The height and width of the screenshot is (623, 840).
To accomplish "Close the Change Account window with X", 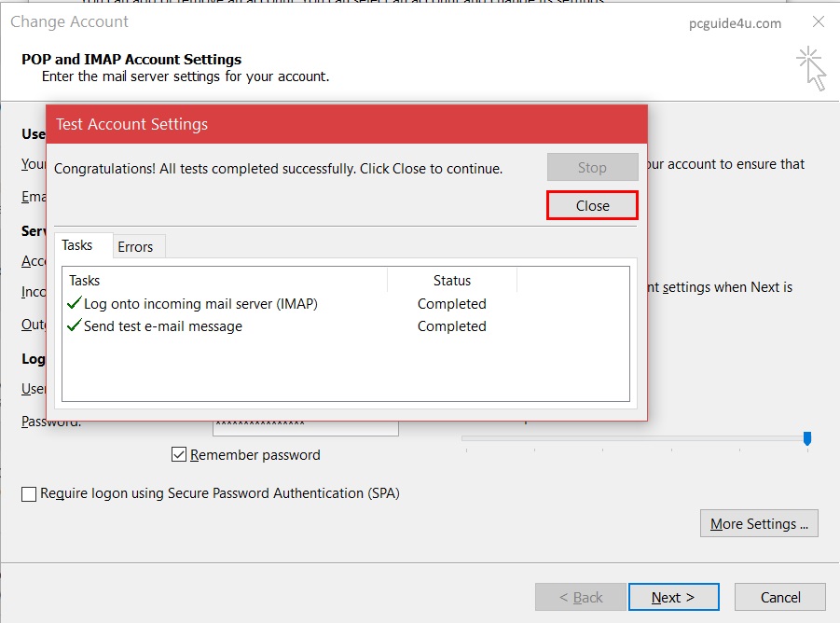I will tap(818, 22).
